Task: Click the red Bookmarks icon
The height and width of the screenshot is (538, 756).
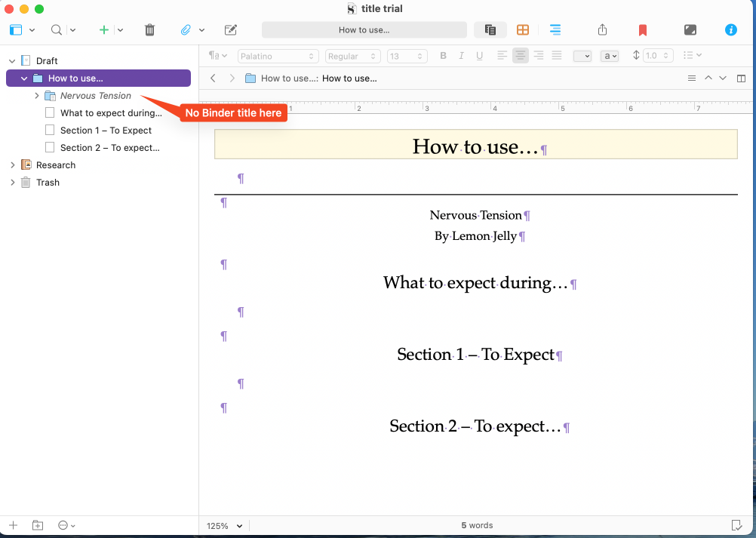Action: point(642,30)
